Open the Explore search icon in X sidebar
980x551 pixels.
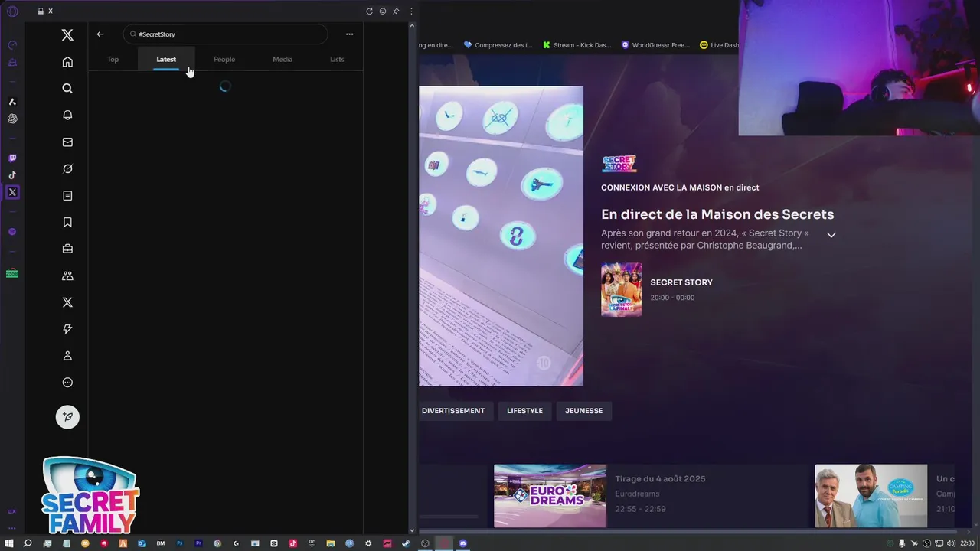[67, 89]
